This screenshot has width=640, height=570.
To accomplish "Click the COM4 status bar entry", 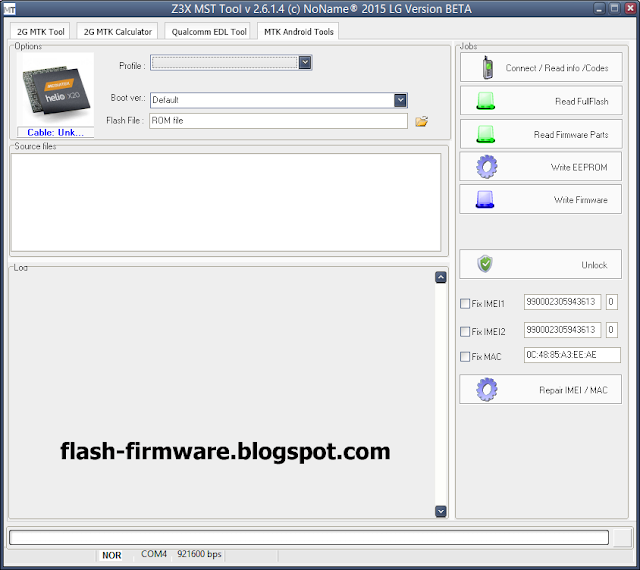I will pyautogui.click(x=154, y=554).
